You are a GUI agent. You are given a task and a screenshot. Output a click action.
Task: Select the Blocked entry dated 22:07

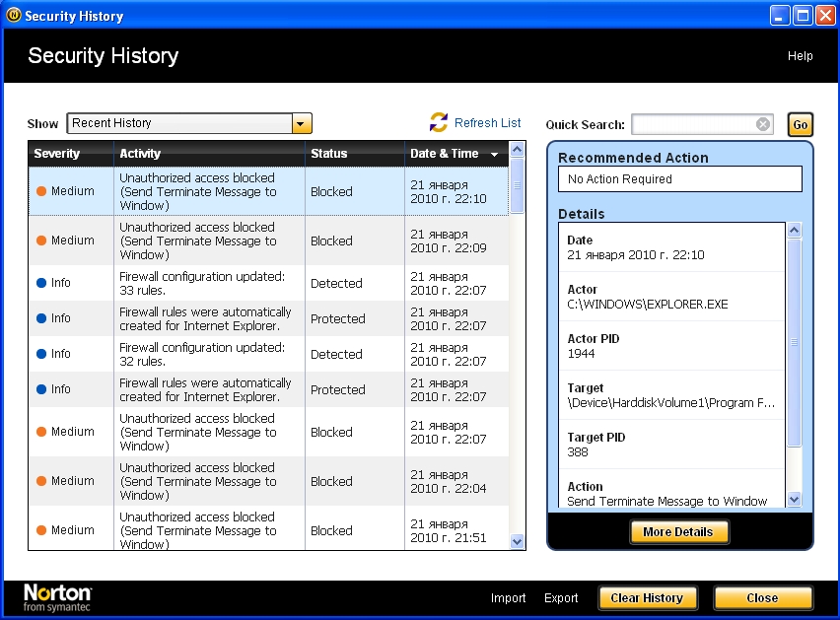[x=268, y=432]
